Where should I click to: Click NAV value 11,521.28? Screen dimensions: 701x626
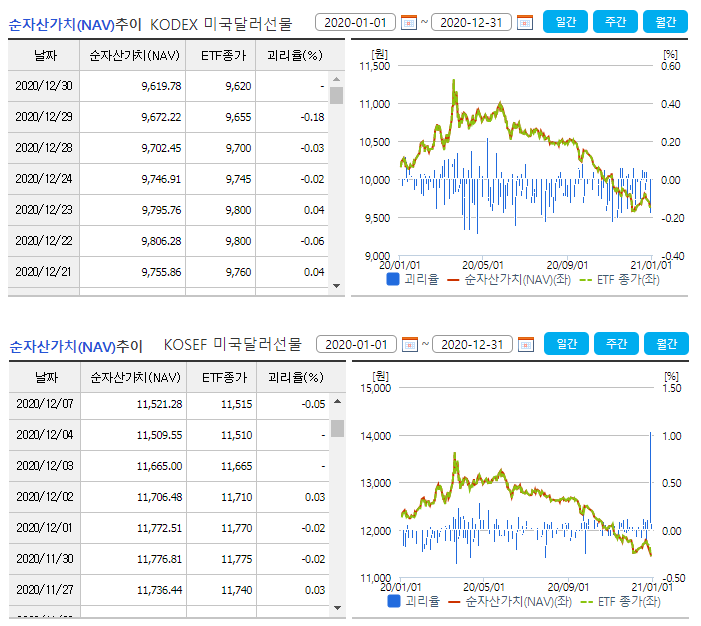[x=160, y=404]
